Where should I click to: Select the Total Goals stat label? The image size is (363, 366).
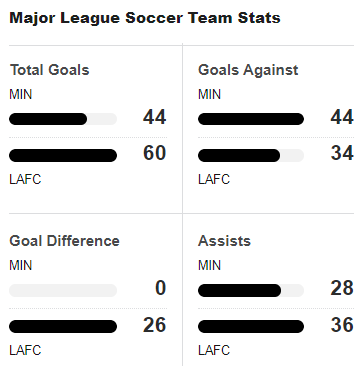[x=50, y=70]
